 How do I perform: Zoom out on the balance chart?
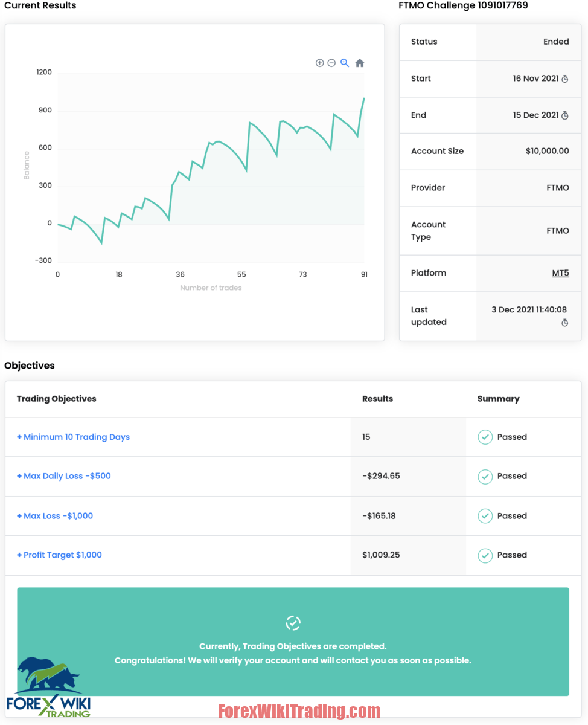pyautogui.click(x=331, y=63)
